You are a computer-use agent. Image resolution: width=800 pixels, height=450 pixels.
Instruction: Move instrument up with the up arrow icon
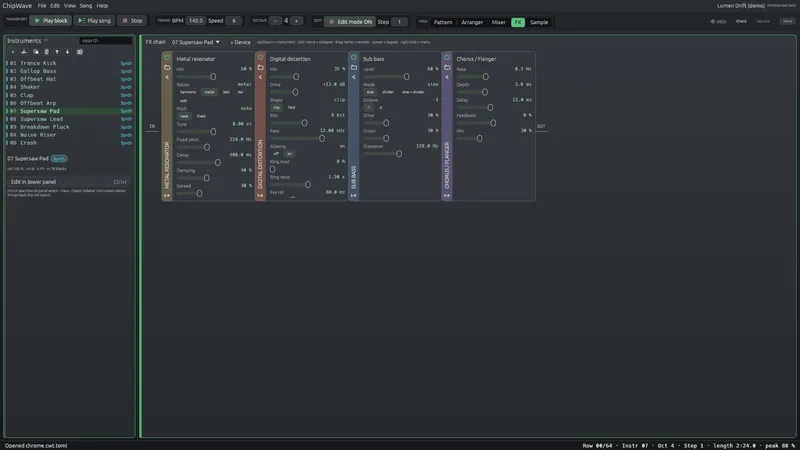coord(57,52)
